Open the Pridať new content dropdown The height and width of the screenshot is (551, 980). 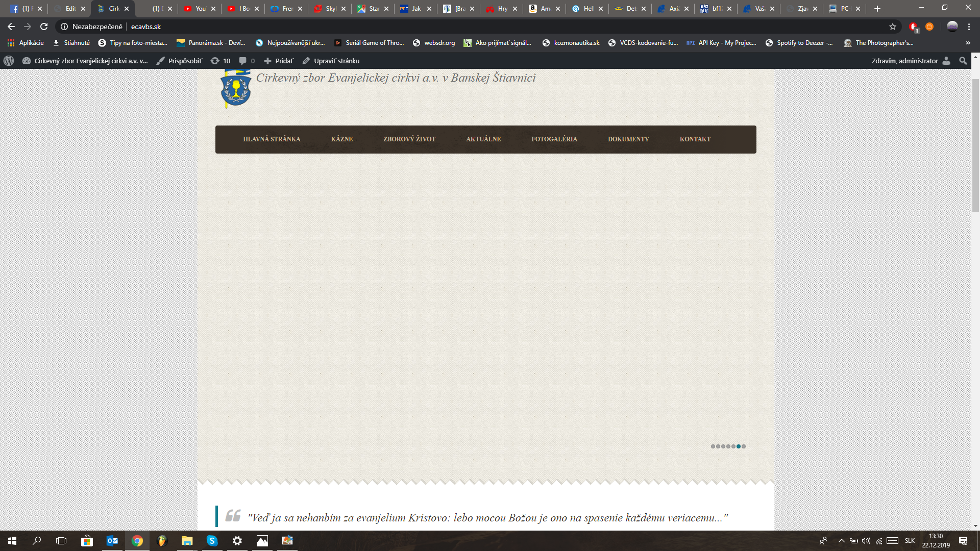(279, 61)
